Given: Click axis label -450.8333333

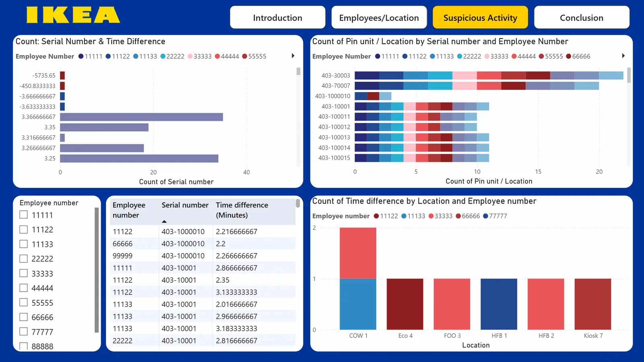Looking at the screenshot, I should coord(37,86).
